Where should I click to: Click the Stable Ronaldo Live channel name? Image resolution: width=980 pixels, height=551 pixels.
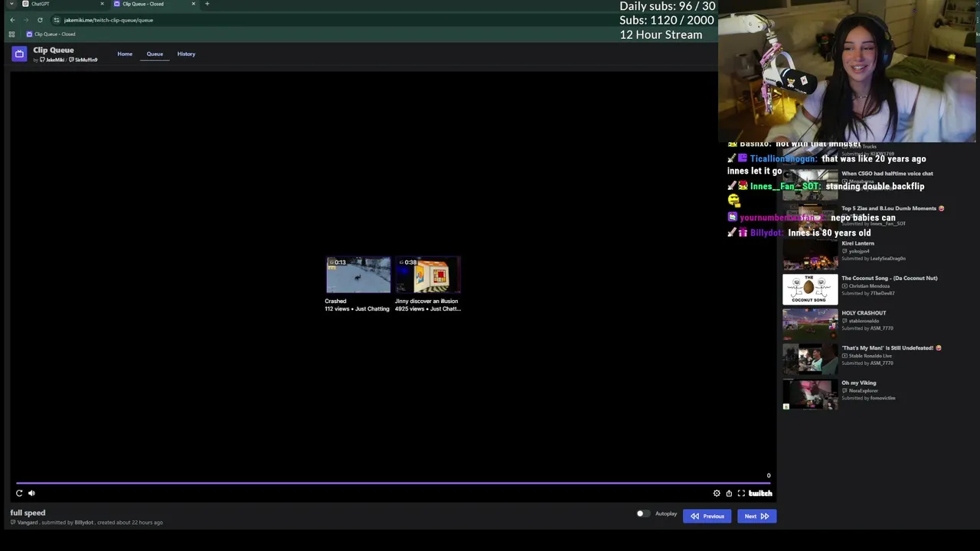(870, 356)
